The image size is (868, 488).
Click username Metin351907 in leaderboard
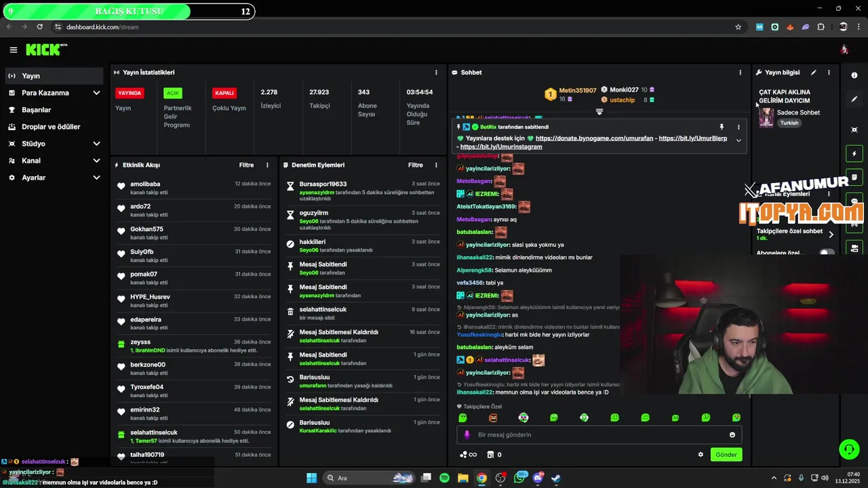pyautogui.click(x=578, y=90)
